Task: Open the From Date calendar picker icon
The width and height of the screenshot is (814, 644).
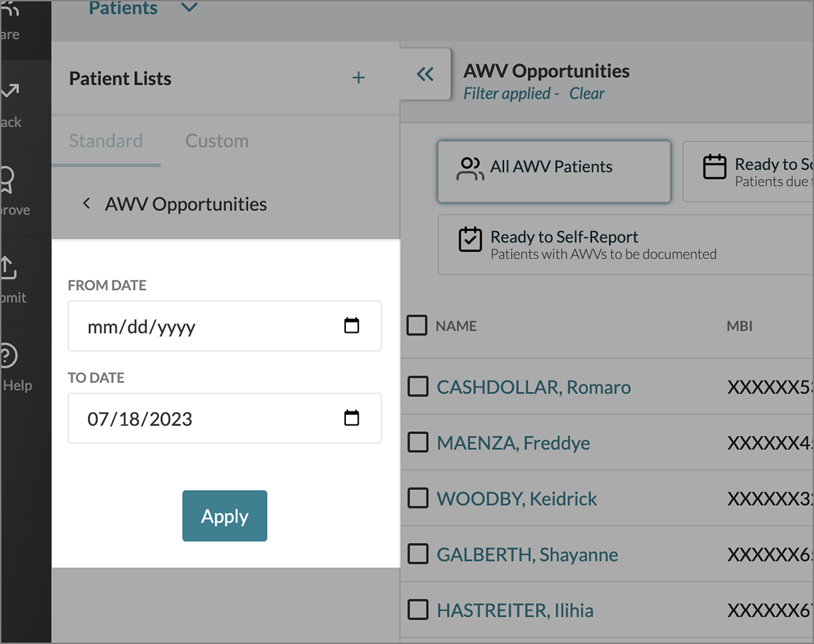Action: 351,326
